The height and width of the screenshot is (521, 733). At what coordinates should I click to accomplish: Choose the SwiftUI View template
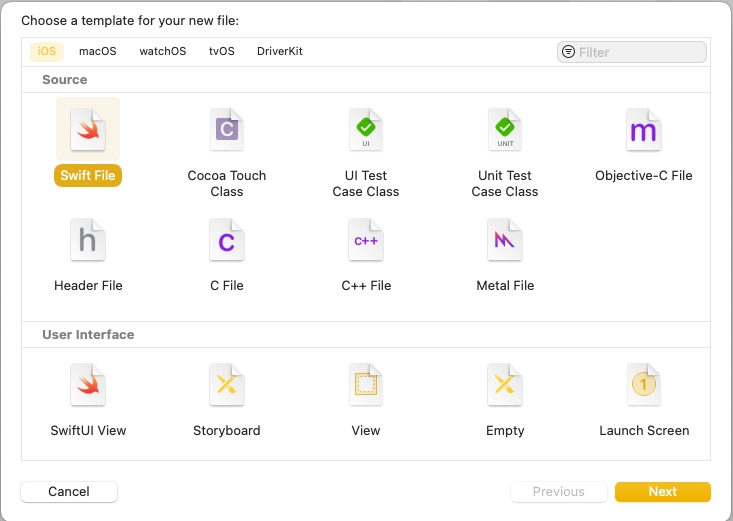point(88,386)
